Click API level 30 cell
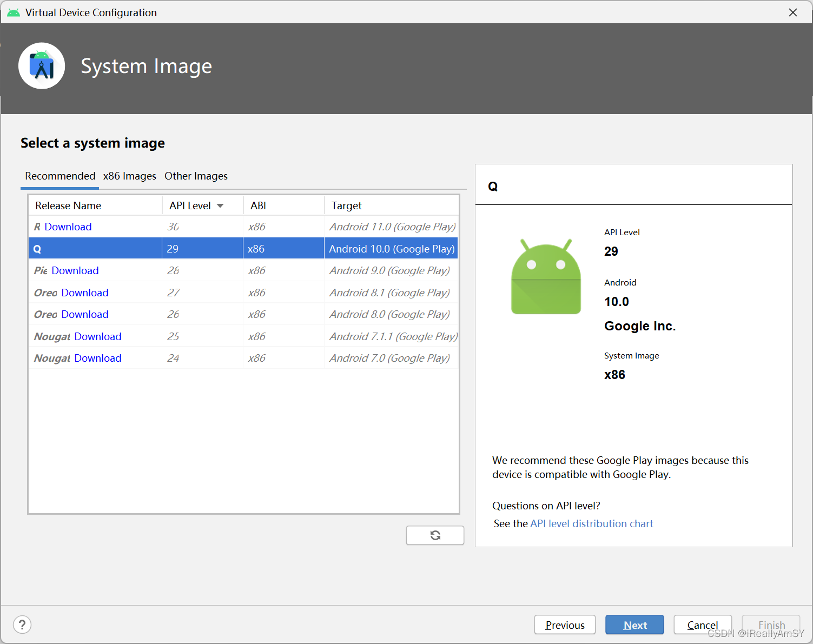 click(202, 227)
